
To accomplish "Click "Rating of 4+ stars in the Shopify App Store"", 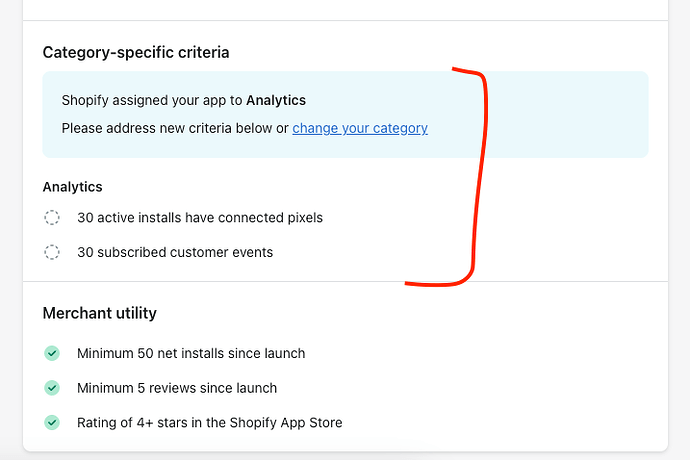I will (x=210, y=422).
